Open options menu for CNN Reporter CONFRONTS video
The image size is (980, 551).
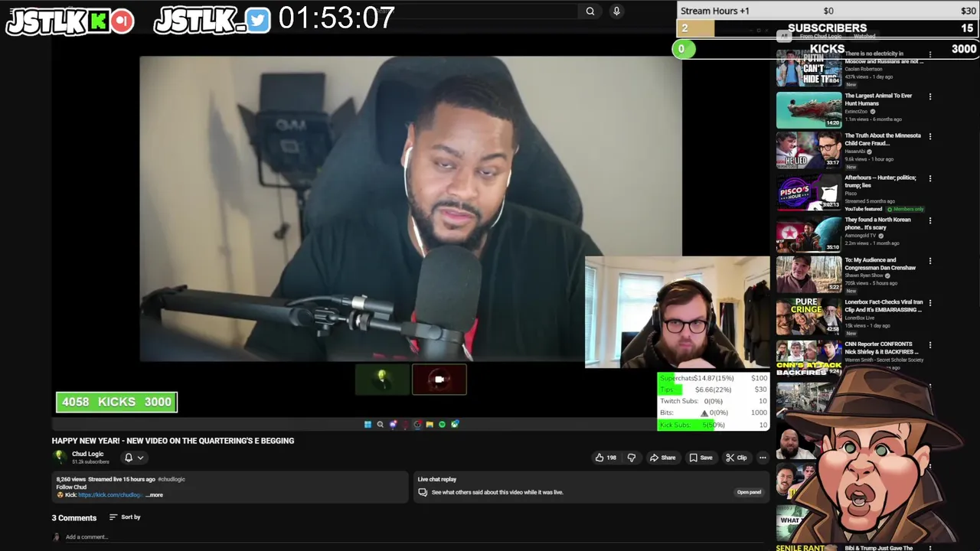(930, 345)
